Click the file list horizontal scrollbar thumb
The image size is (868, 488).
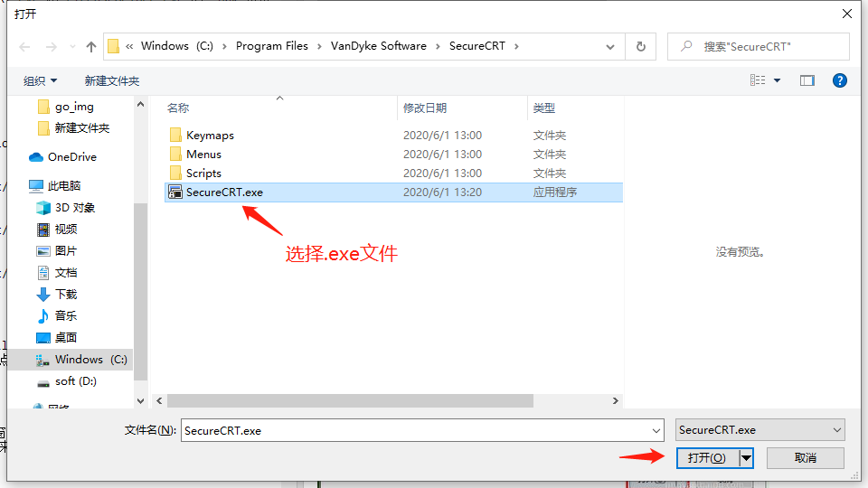click(x=350, y=400)
